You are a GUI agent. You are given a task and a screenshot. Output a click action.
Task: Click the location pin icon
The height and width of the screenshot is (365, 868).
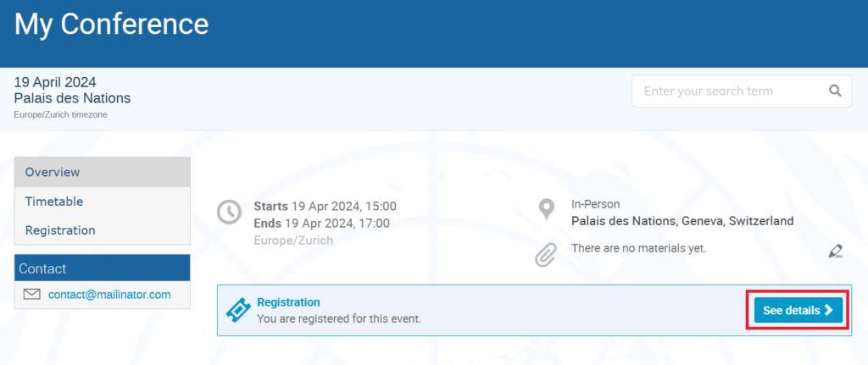point(547,210)
